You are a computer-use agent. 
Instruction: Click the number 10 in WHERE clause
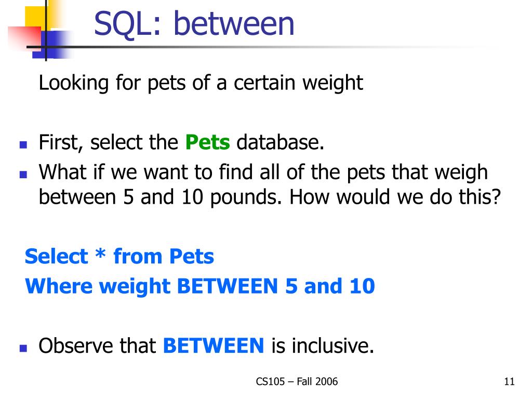tap(362, 286)
